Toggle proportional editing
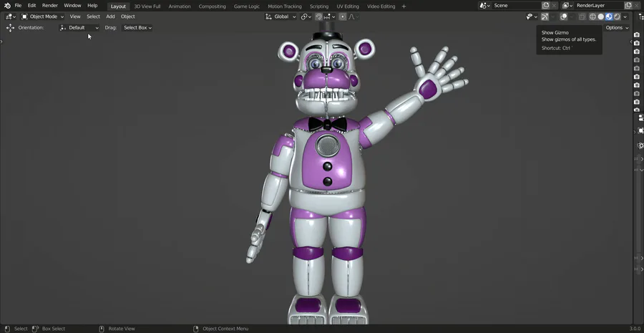Viewport: 644px width, 333px height. [x=343, y=16]
